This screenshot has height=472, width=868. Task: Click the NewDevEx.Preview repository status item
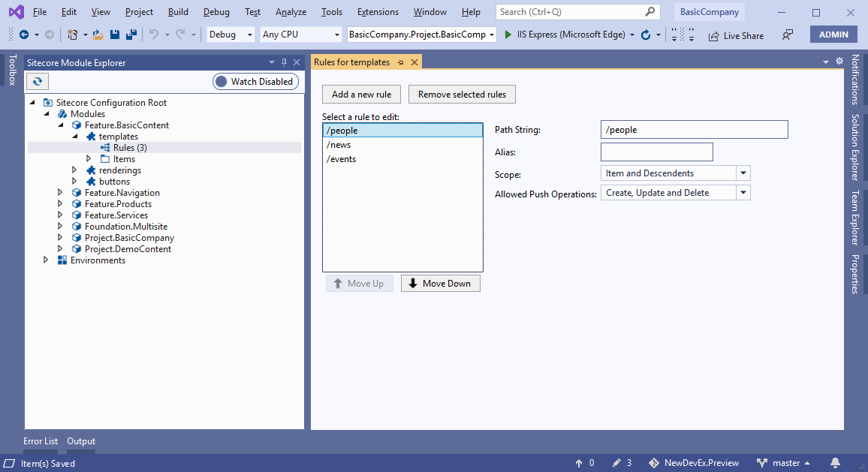[695, 463]
